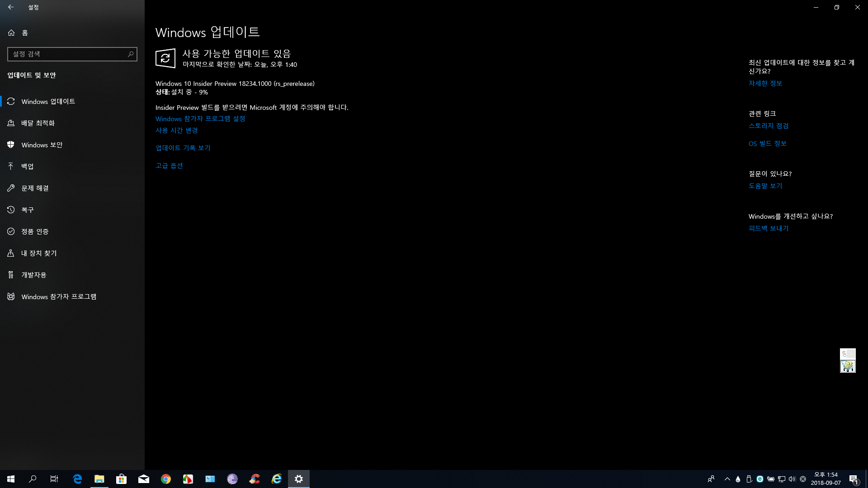
Task: Open Mail app from taskbar
Action: coord(144,479)
